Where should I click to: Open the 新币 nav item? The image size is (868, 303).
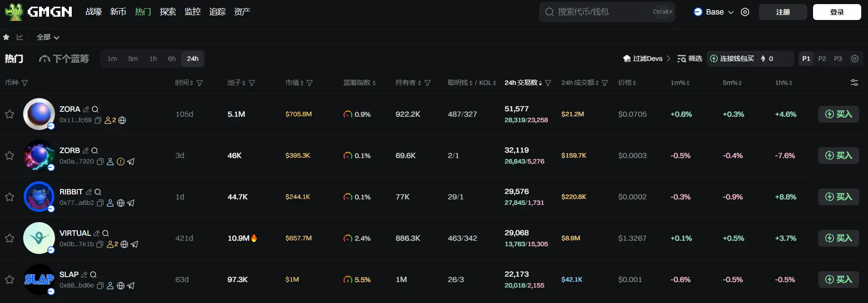[118, 12]
